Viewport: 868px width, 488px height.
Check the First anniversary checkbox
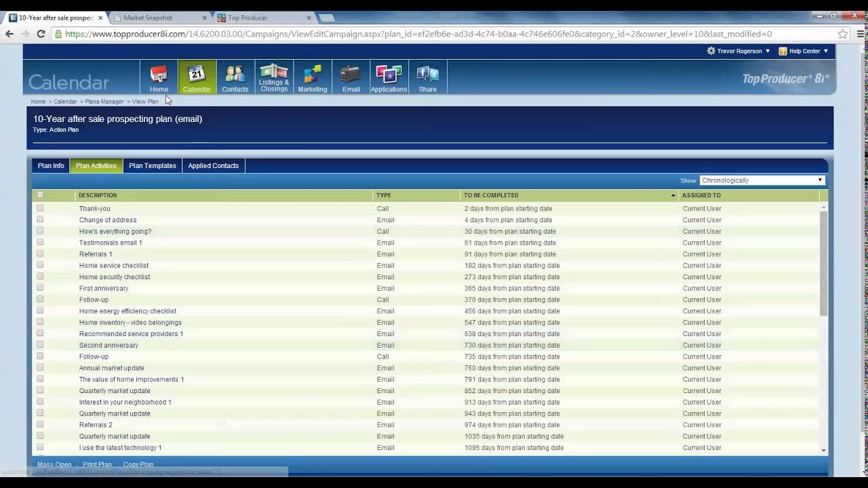point(40,287)
